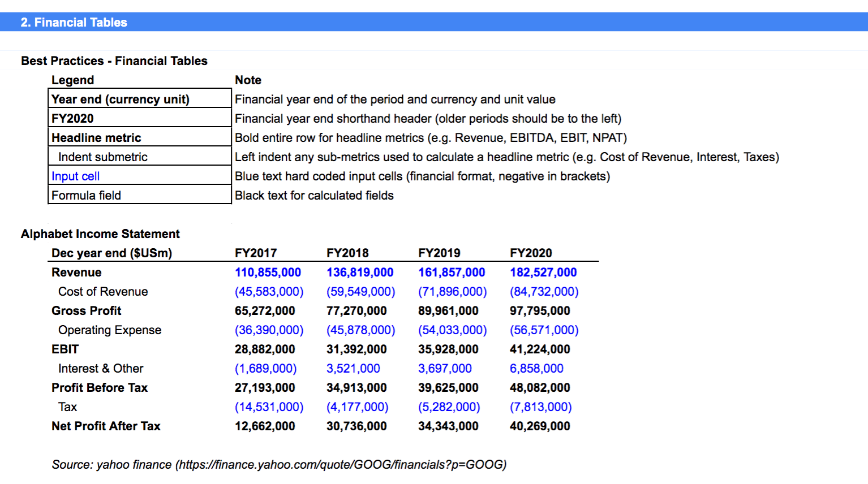Select note about financial year end and currency

395,100
